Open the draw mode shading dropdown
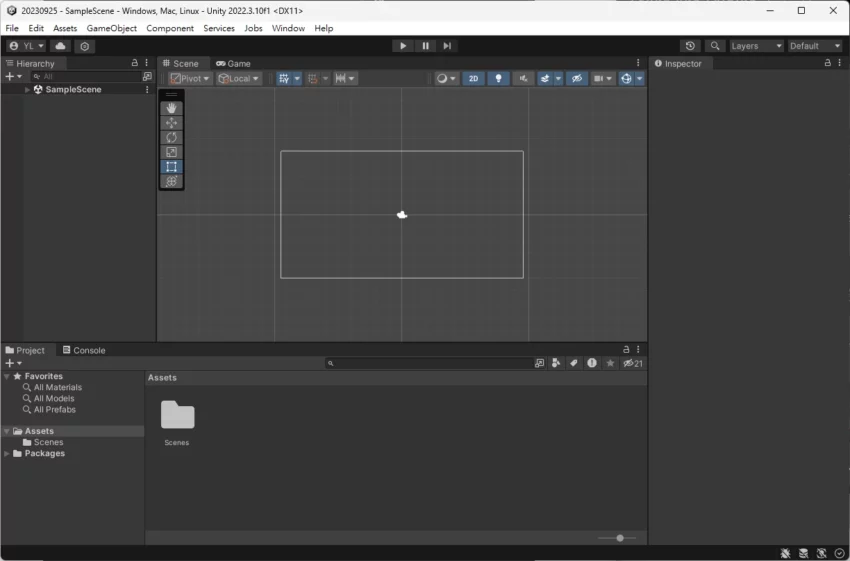Image resolution: width=850 pixels, height=561 pixels. pyautogui.click(x=447, y=79)
